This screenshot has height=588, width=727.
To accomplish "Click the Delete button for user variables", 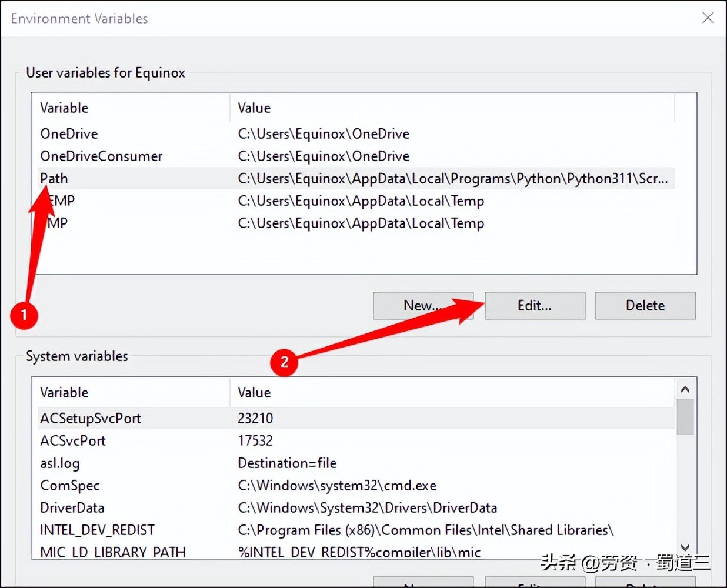I will click(645, 305).
